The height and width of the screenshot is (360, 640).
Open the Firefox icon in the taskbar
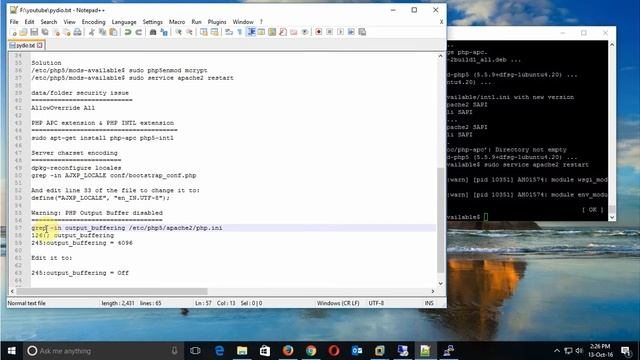pyautogui.click(x=288, y=351)
